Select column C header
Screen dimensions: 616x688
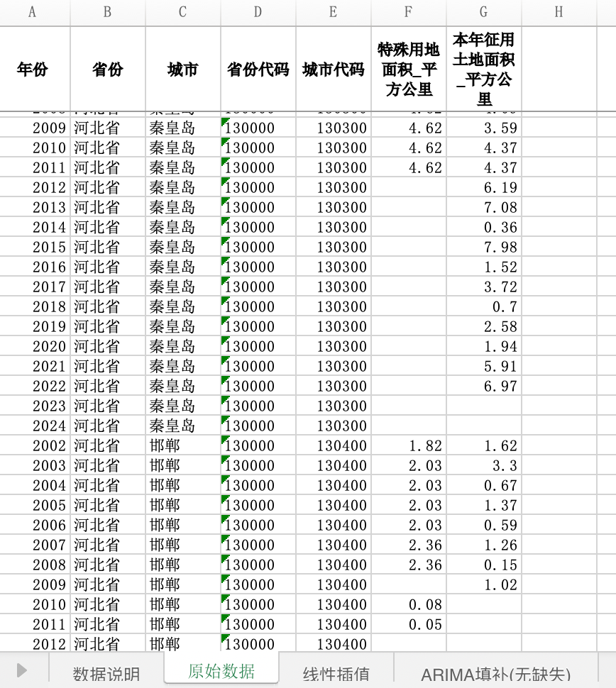pos(182,12)
